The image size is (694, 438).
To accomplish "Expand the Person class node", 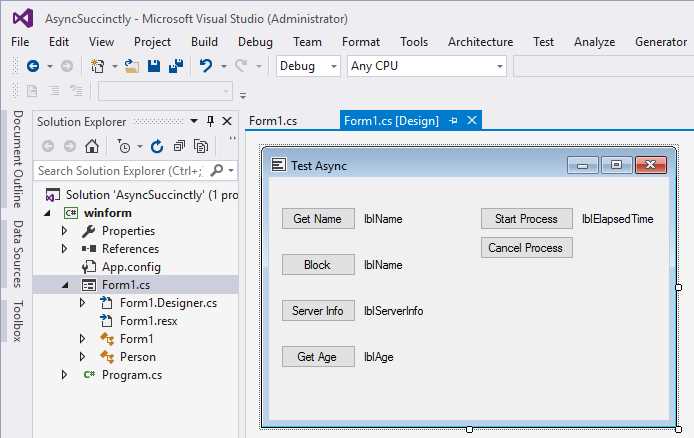I will point(83,357).
